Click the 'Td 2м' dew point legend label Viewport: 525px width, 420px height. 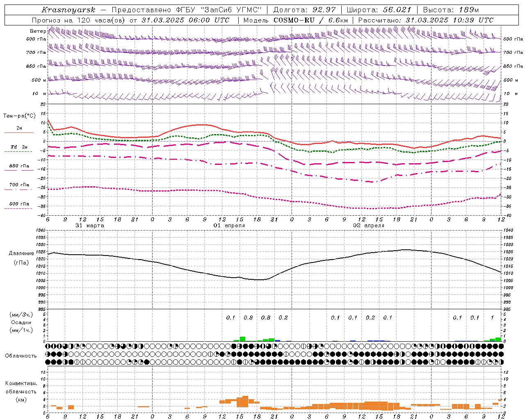pos(19,147)
